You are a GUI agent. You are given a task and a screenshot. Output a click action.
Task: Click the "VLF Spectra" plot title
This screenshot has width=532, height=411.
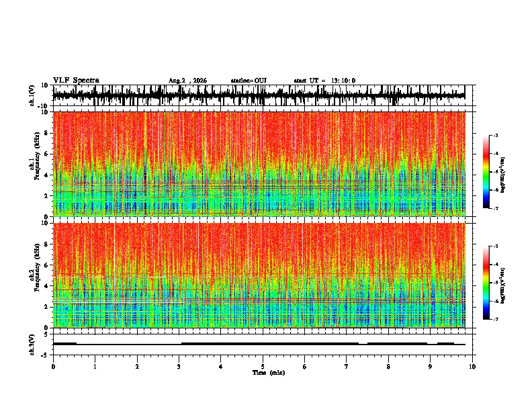pyautogui.click(x=76, y=81)
